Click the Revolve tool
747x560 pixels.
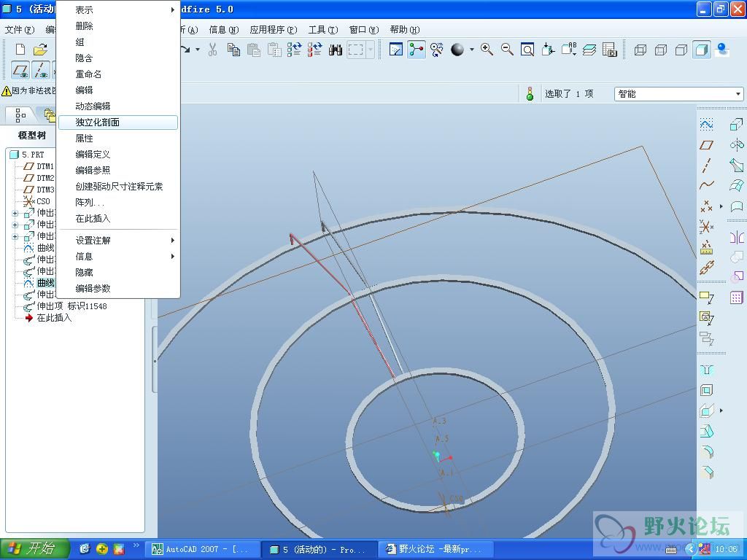(x=736, y=145)
